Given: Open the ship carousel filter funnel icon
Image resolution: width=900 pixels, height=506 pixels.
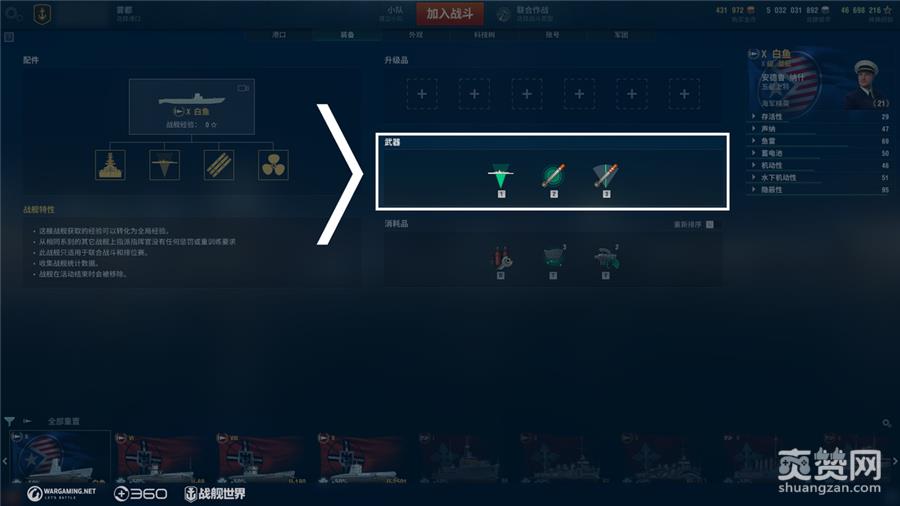Looking at the screenshot, I should coord(9,421).
